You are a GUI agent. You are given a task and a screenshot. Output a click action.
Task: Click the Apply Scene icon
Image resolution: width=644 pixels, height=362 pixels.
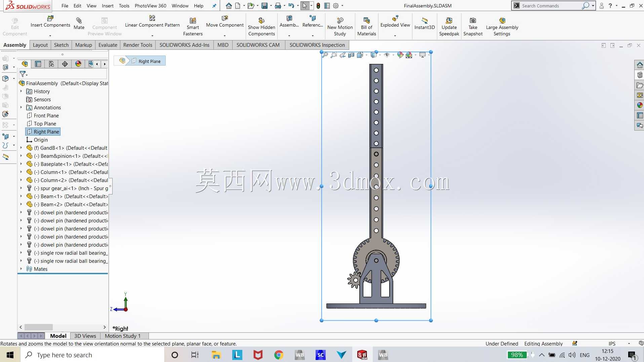point(409,55)
